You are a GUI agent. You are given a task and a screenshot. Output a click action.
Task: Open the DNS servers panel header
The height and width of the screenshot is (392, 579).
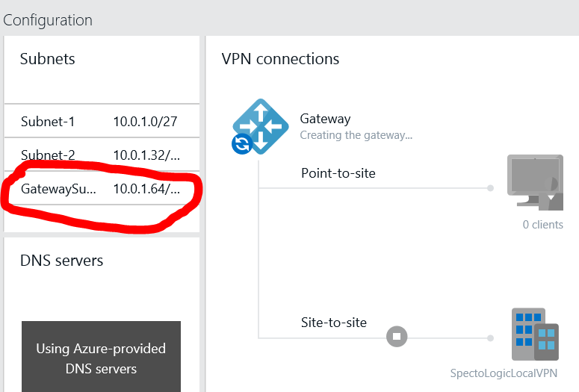(61, 261)
